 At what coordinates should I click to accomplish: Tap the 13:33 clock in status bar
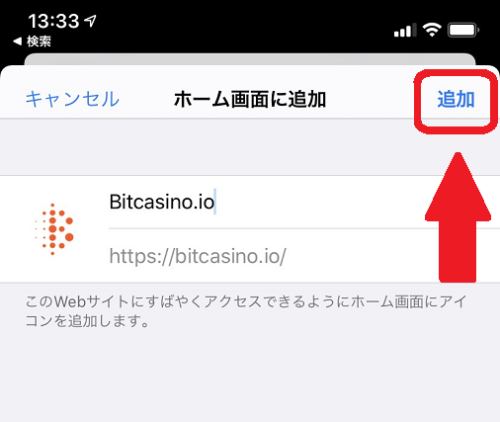[53, 21]
